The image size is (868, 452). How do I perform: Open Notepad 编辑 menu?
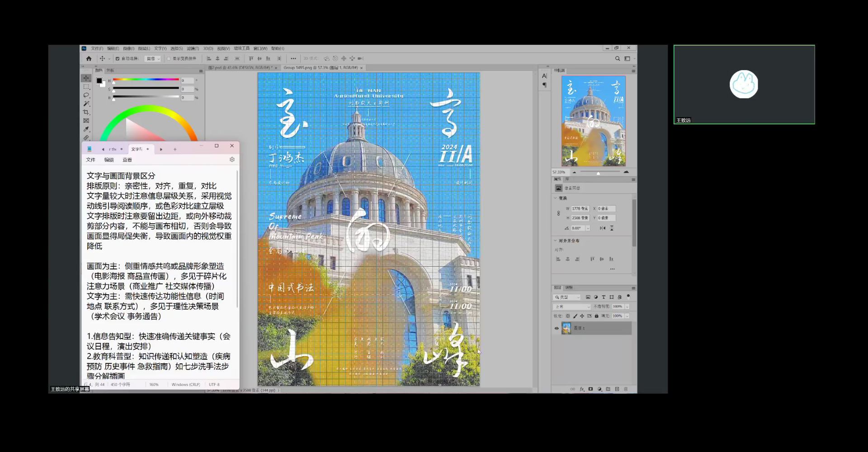[109, 160]
